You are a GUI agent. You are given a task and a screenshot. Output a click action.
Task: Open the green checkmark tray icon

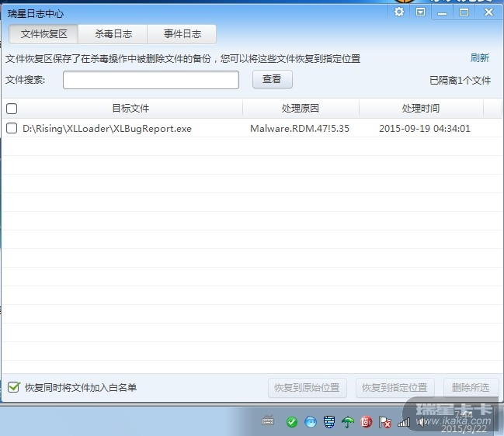click(291, 422)
